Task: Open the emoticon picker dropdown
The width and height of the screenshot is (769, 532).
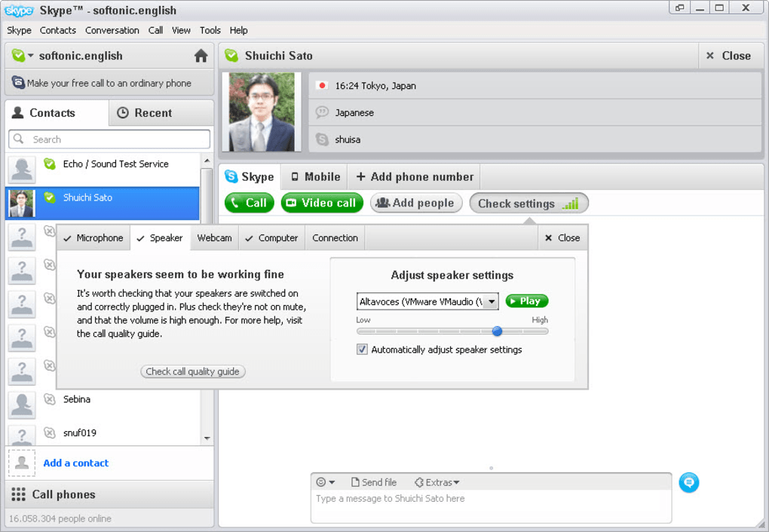Action: 325,482
